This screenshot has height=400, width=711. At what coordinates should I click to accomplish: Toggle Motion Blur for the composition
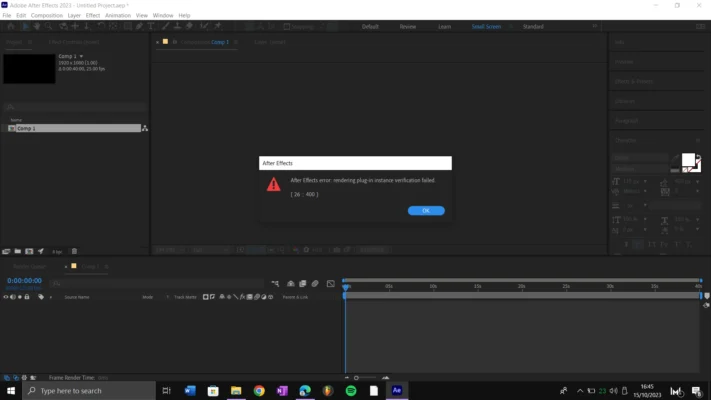click(x=315, y=284)
